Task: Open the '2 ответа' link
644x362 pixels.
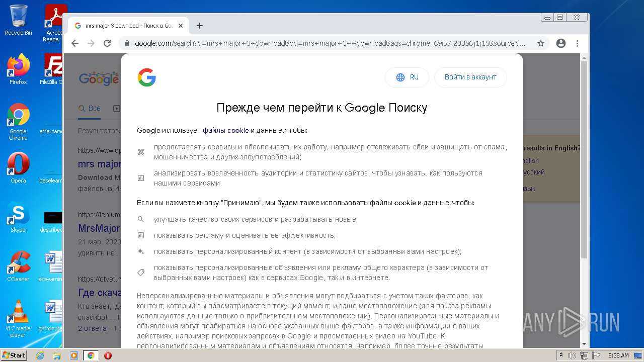Action: pyautogui.click(x=92, y=328)
